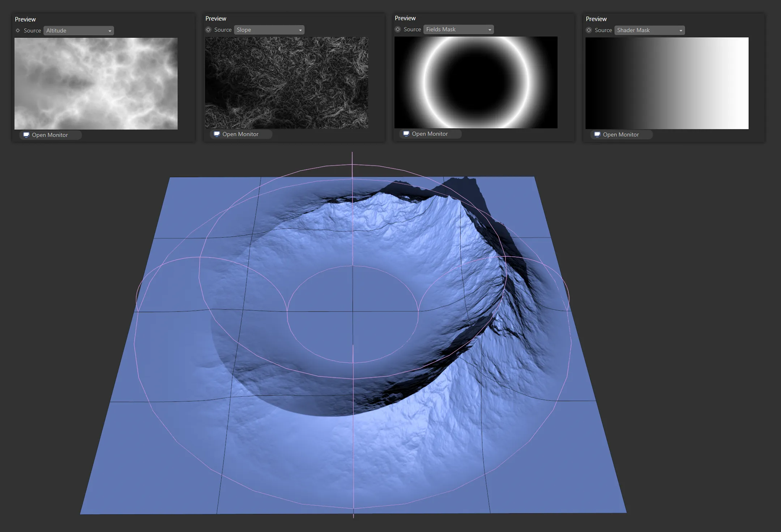Click the monitor icon under the Slope preview
The width and height of the screenshot is (781, 532).
click(x=217, y=134)
